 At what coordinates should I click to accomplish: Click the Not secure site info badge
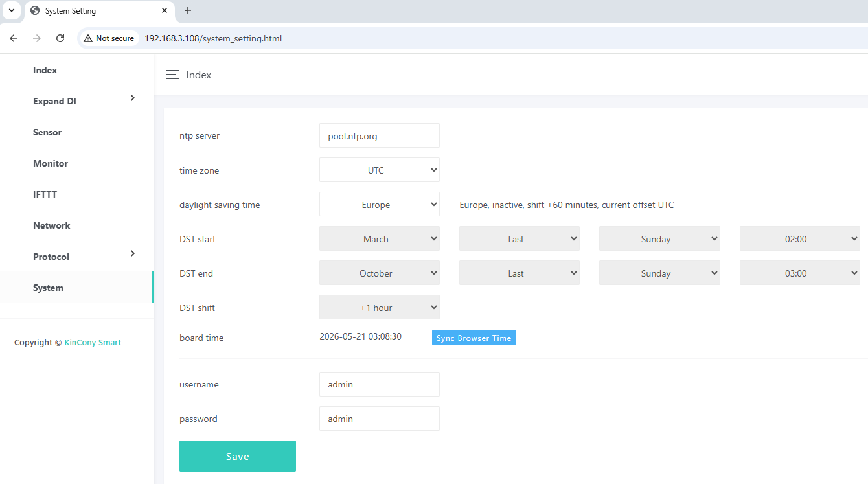click(109, 38)
